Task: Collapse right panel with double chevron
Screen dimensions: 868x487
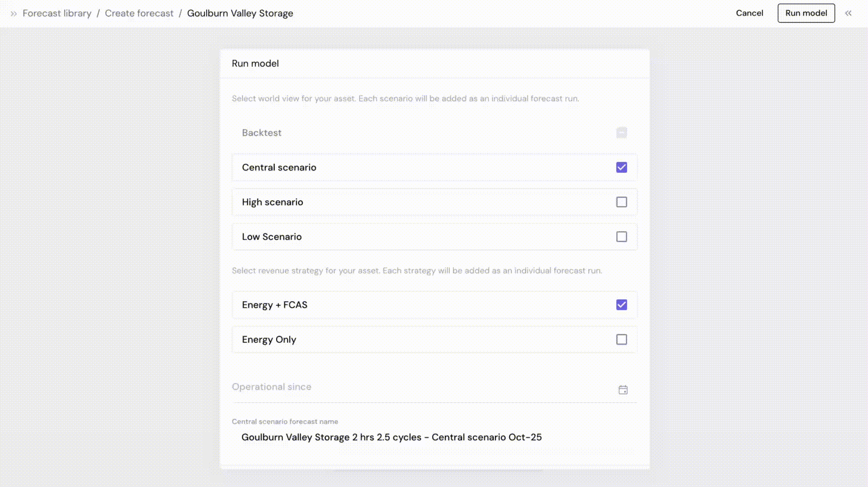Action: (x=848, y=14)
